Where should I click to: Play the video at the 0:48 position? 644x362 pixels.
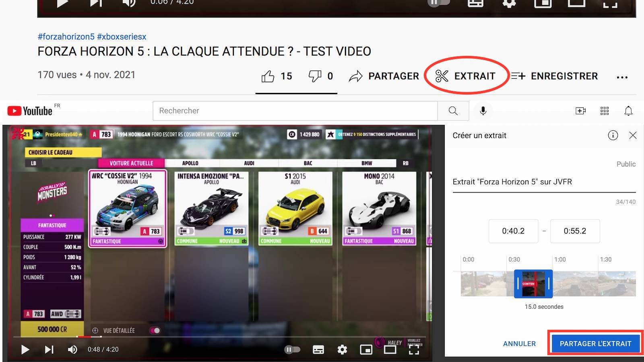[25, 350]
